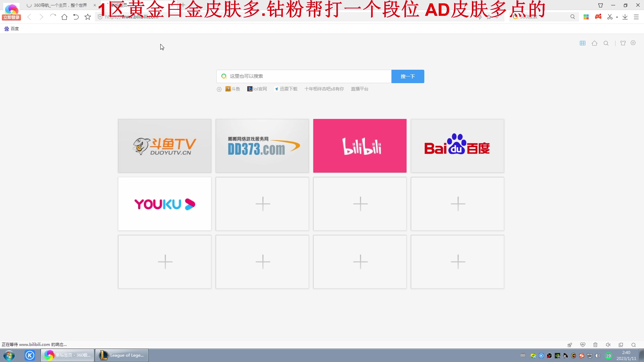Screen dimensions: 644x362
Task: Click the green 19 circle tray icon
Action: 608,356
